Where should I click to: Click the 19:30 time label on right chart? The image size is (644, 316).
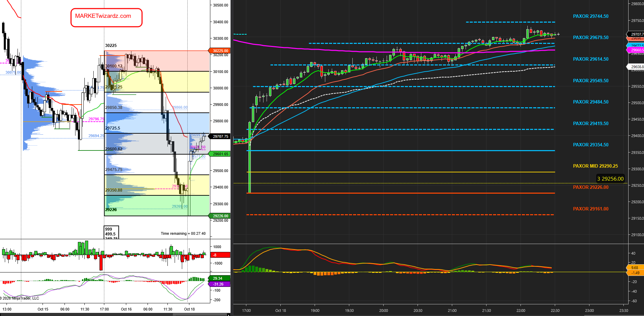[x=349, y=311]
